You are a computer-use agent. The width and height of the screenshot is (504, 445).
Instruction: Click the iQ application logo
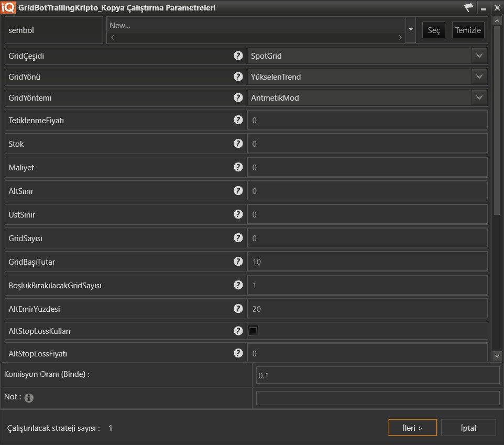point(8,7)
